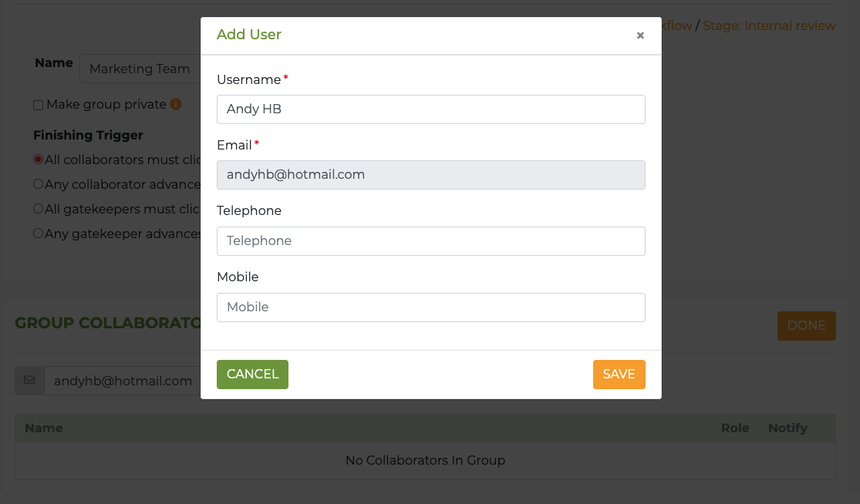Click the greyed-out Email field in dialog
This screenshot has width=860, height=504.
[430, 175]
